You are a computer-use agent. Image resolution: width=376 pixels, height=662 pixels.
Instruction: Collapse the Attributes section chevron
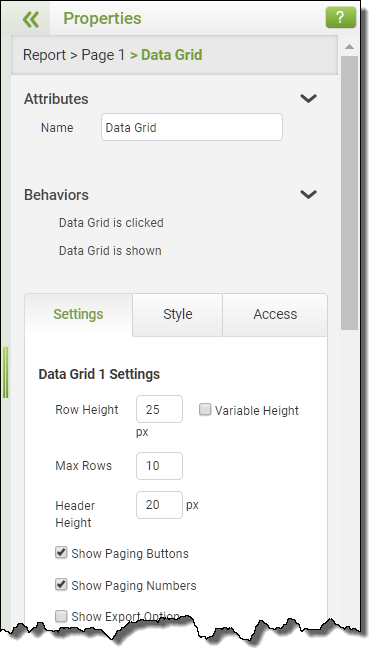click(x=308, y=98)
